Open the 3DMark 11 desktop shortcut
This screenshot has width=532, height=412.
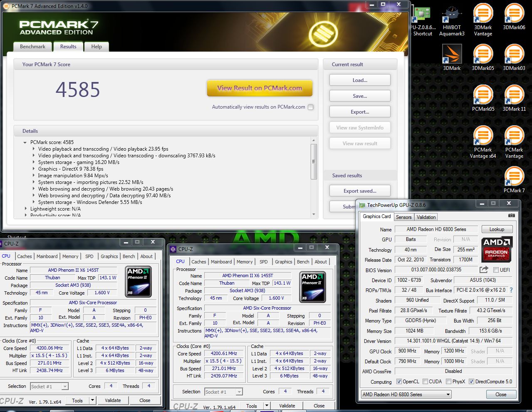(514, 98)
